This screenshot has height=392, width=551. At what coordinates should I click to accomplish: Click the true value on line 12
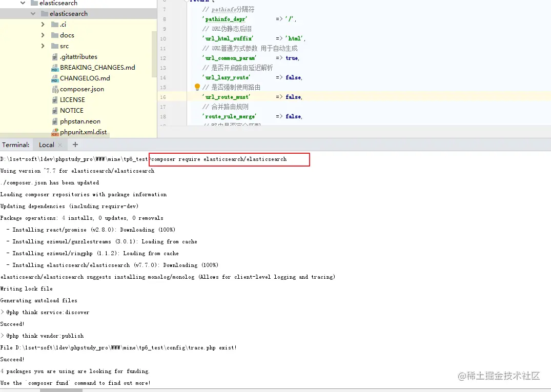click(x=292, y=58)
